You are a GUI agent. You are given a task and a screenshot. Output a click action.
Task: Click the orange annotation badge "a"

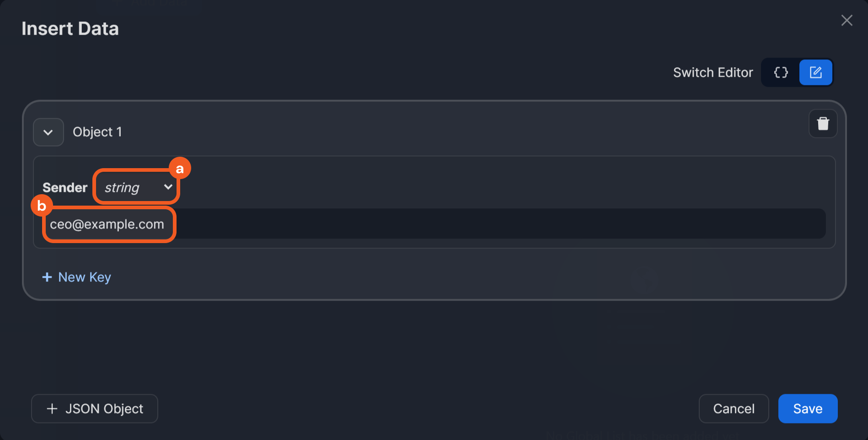pyautogui.click(x=180, y=169)
